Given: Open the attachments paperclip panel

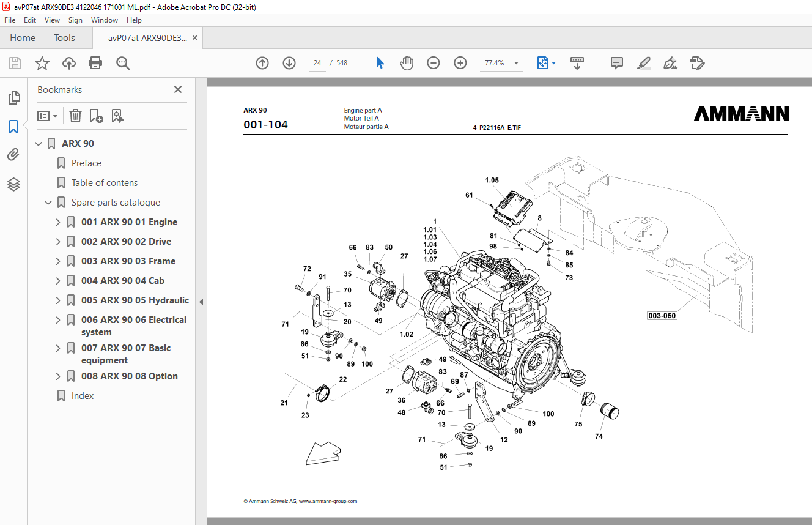Looking at the screenshot, I should click(13, 155).
